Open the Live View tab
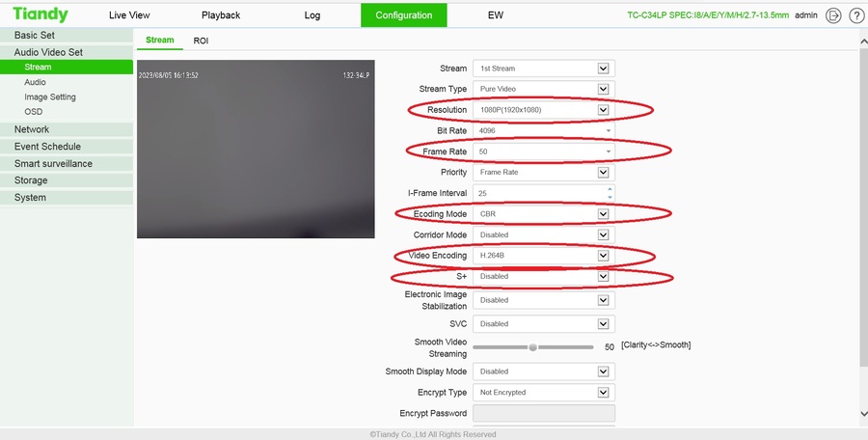 coord(129,15)
